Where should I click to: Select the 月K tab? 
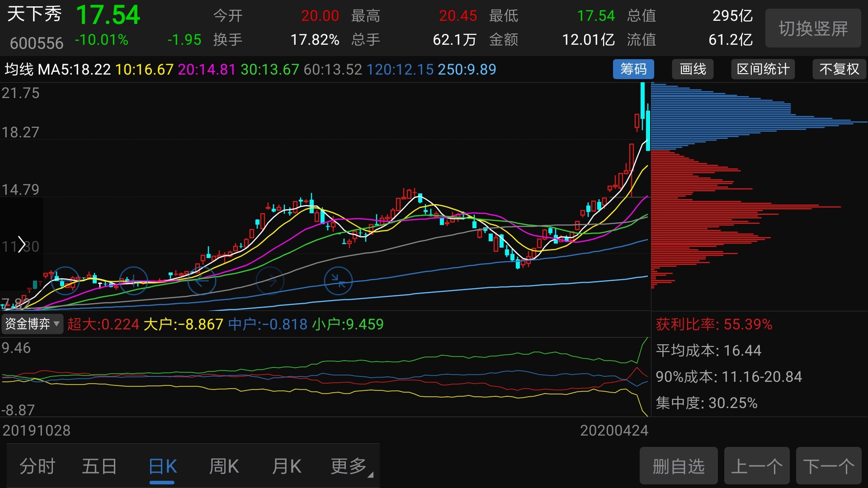point(286,466)
